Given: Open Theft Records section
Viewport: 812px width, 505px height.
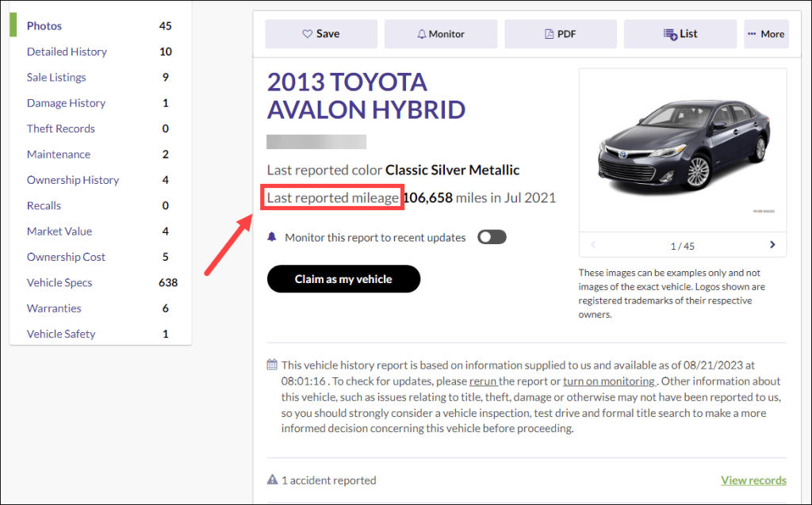Looking at the screenshot, I should pyautogui.click(x=60, y=128).
